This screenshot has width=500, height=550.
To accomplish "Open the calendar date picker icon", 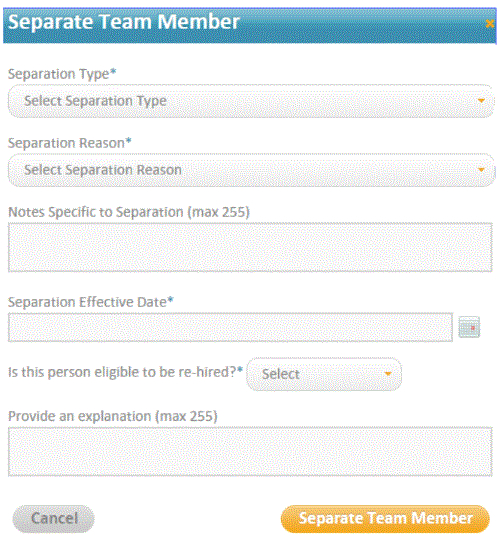I will (469, 327).
